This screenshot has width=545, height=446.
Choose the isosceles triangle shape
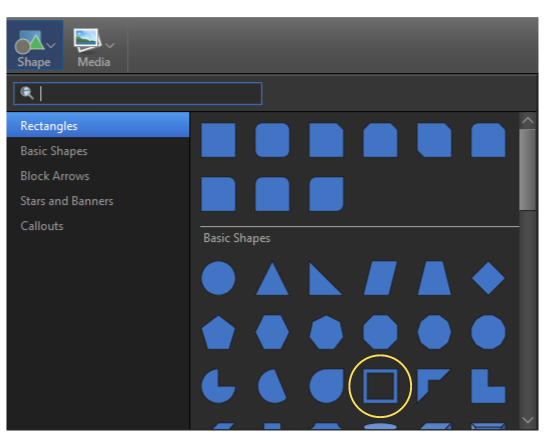pos(272,278)
